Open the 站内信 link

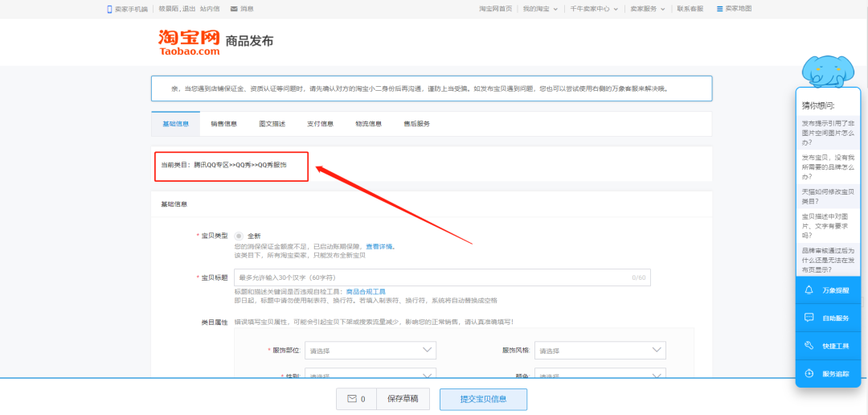point(210,9)
